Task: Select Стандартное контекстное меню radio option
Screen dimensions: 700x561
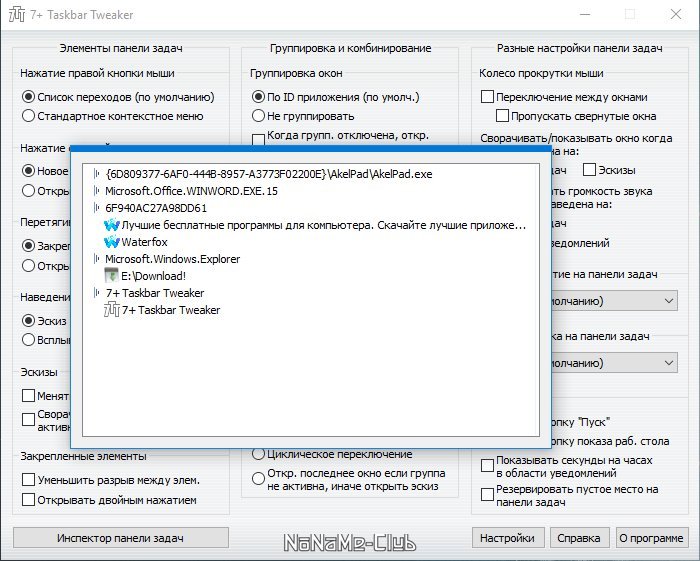Action: pyautogui.click(x=28, y=116)
